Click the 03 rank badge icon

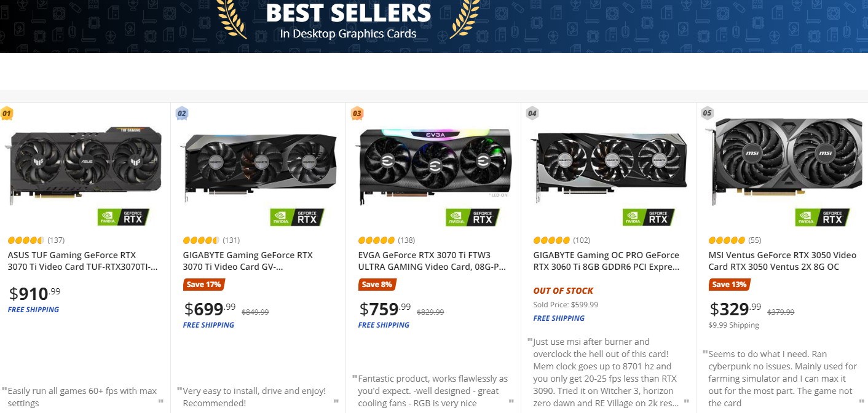[x=357, y=113]
